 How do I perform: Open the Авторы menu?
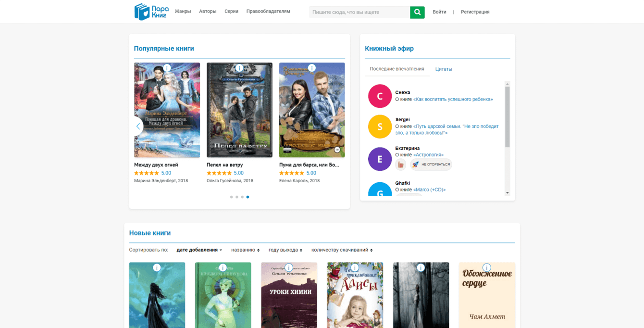[x=208, y=12]
